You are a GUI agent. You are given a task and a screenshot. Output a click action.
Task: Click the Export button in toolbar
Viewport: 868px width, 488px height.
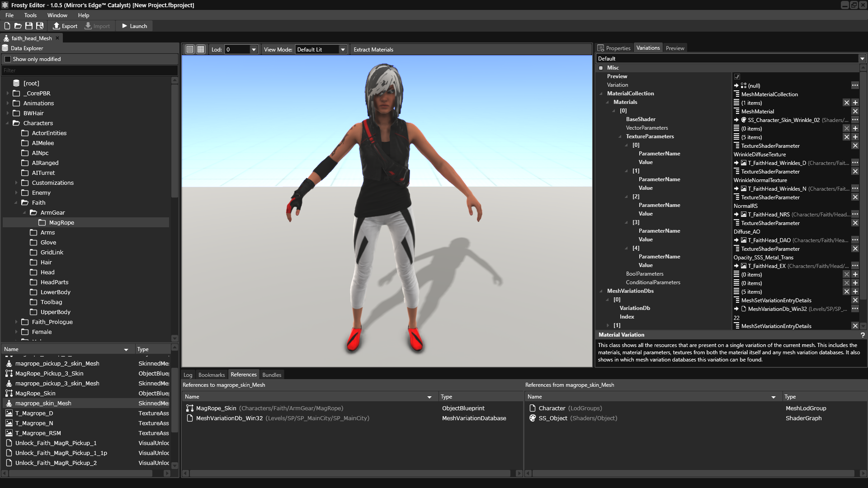[66, 26]
